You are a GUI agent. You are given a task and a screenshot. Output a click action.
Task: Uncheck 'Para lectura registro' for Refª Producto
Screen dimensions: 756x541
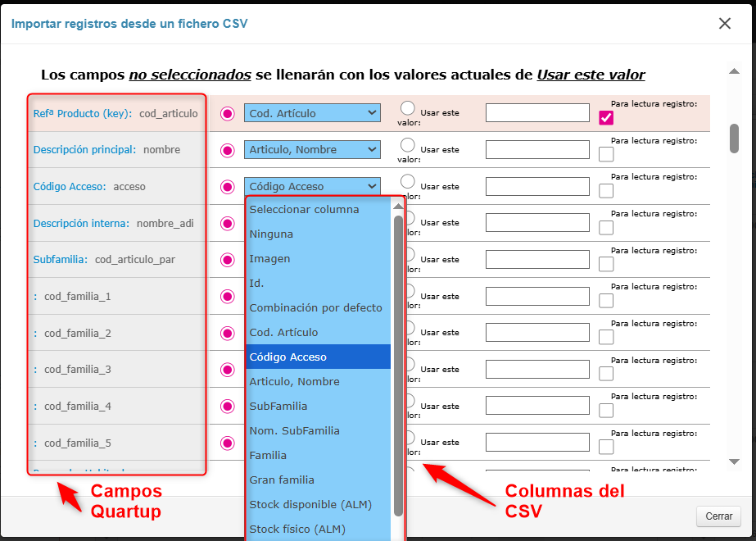click(x=606, y=118)
